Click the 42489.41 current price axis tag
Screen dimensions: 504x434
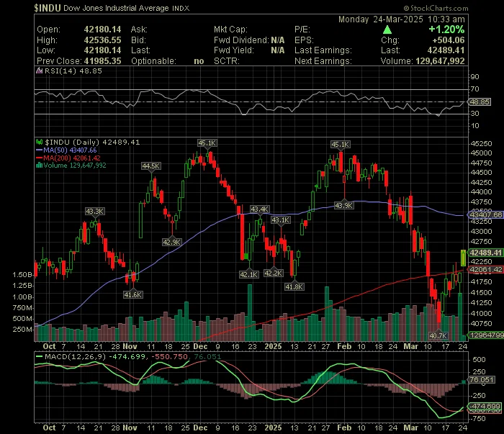coord(486,253)
